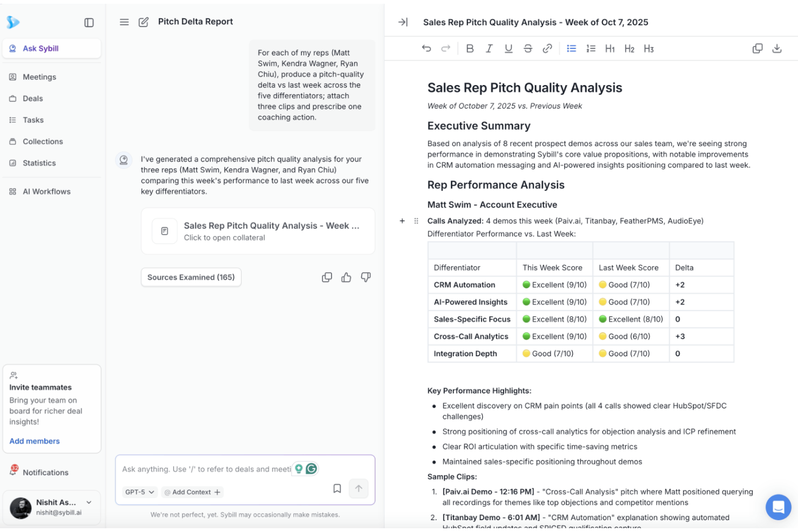Give thumbs up to Sybill's response
The height and width of the screenshot is (532, 798).
[x=346, y=277]
